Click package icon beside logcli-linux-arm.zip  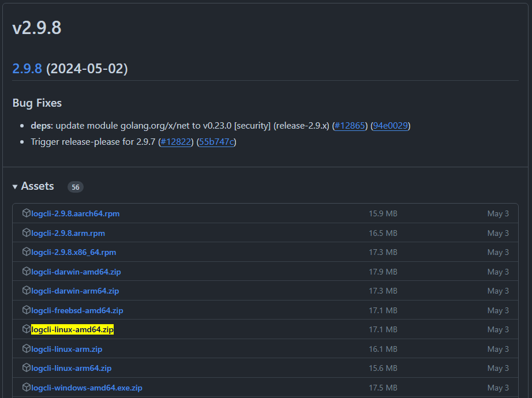[x=26, y=349]
